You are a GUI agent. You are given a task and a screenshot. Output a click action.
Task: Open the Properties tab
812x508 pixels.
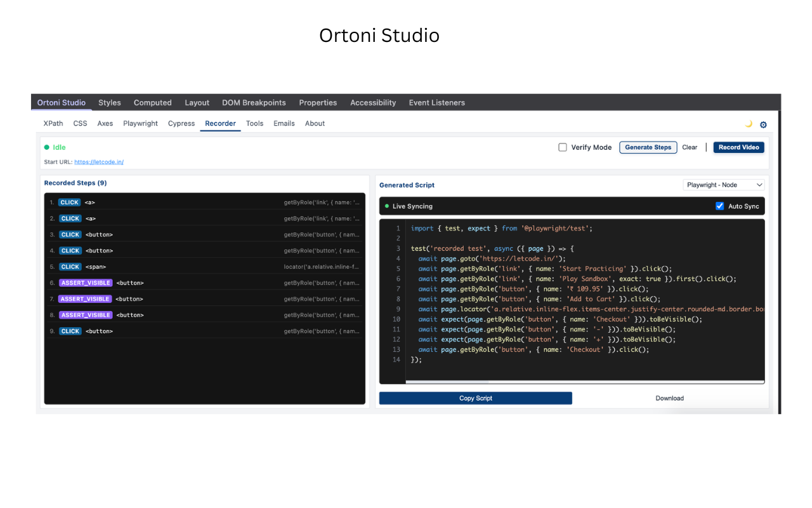point(318,102)
